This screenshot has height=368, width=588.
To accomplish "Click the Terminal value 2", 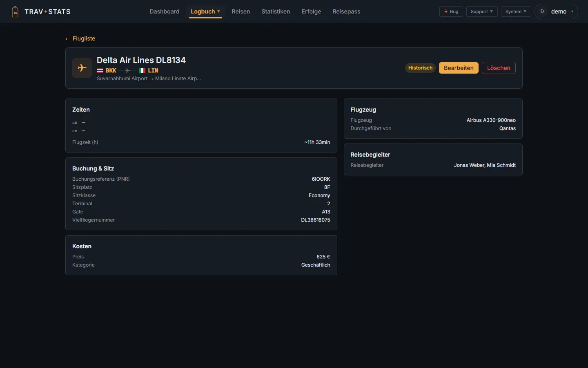I will [x=329, y=204].
